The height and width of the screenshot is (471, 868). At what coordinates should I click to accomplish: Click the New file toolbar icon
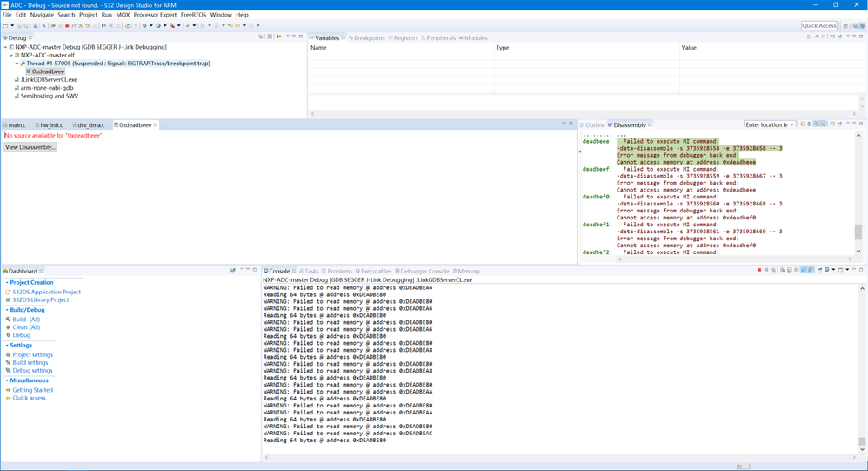tap(5, 25)
